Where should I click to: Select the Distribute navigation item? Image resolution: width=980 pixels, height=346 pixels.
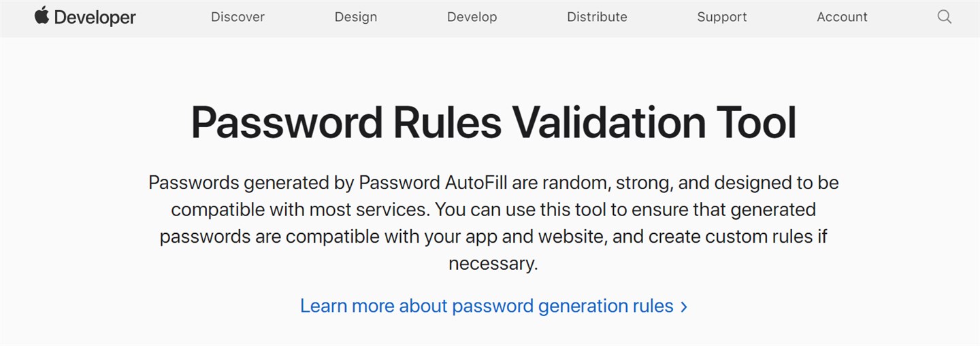coord(597,17)
